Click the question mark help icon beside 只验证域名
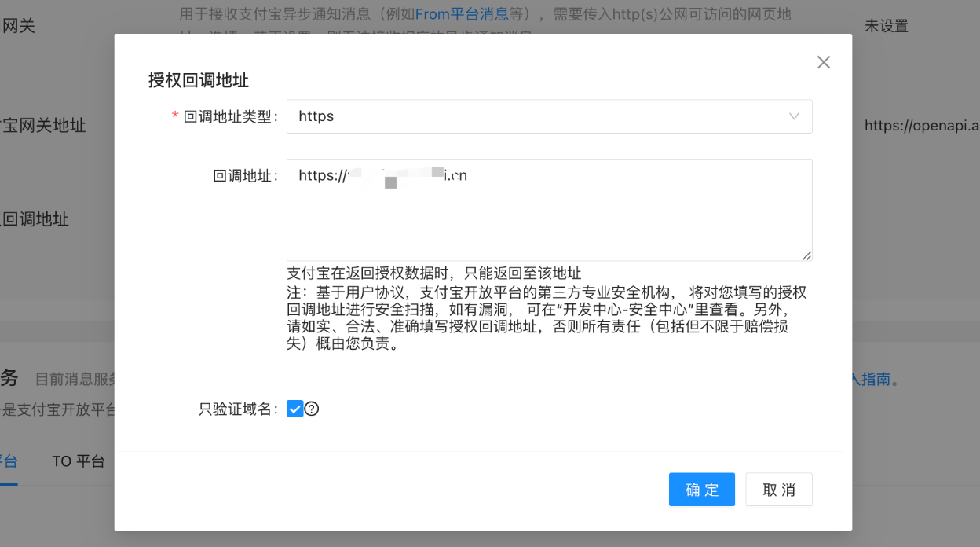Image resolution: width=980 pixels, height=547 pixels. tap(312, 409)
